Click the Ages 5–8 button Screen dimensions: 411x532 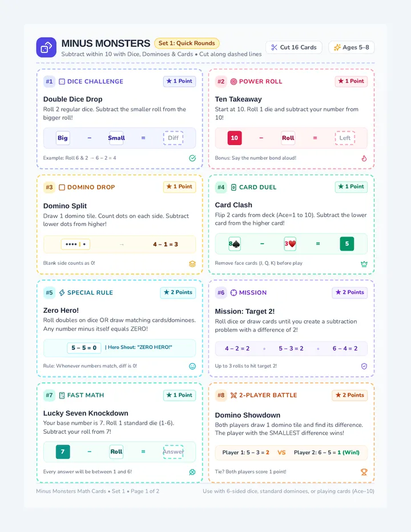pos(351,47)
